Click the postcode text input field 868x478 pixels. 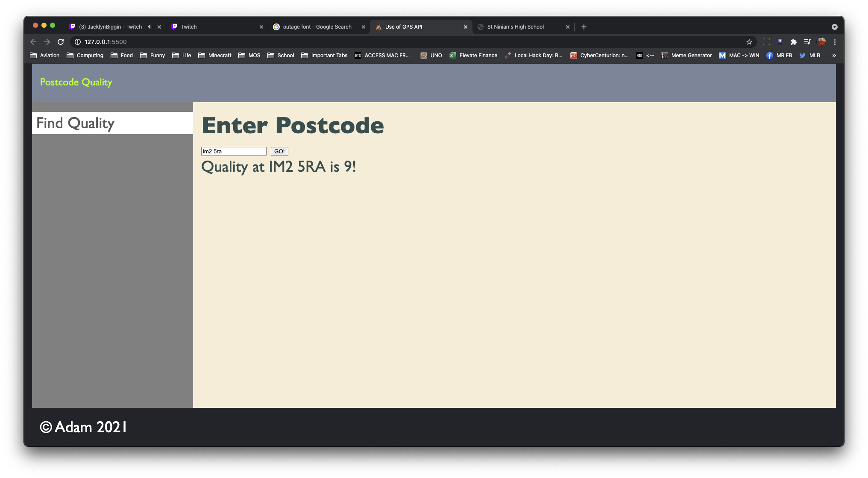pyautogui.click(x=234, y=151)
